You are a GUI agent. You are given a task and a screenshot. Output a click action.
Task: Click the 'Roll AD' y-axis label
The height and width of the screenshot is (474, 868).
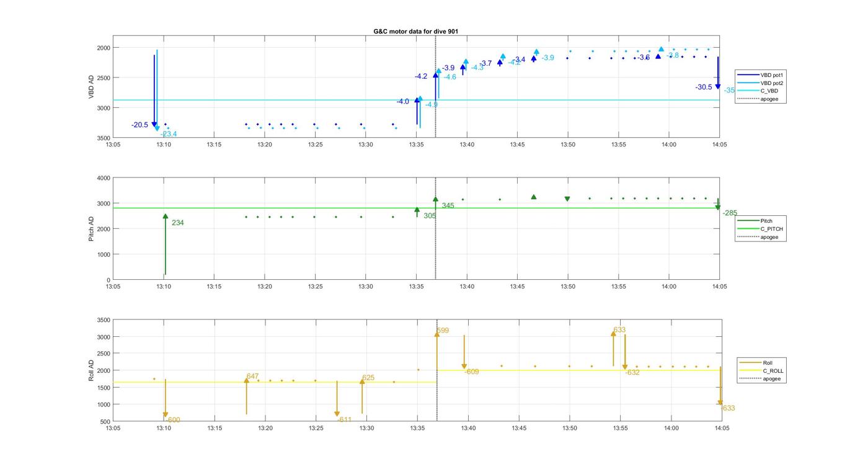[x=91, y=370]
